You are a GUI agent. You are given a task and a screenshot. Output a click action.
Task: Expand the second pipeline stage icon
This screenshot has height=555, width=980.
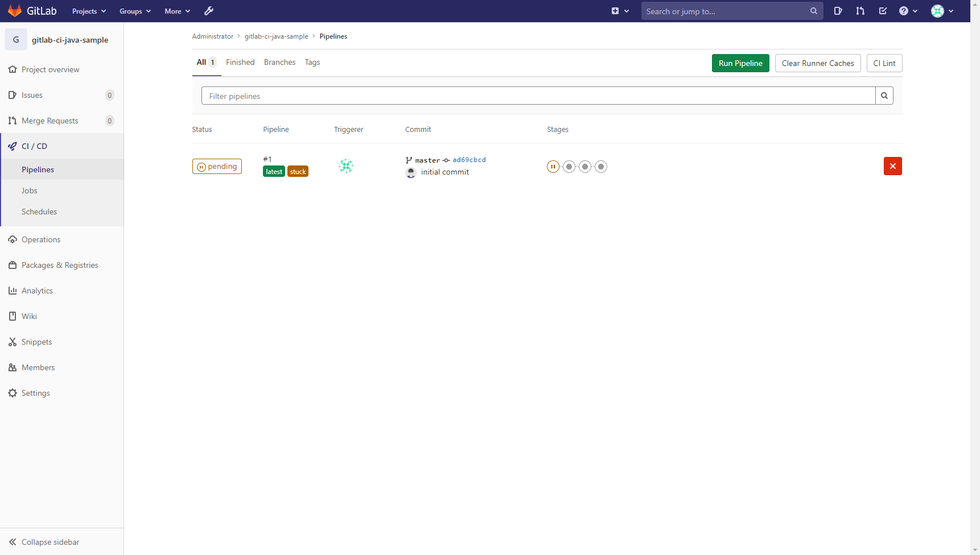(x=569, y=167)
